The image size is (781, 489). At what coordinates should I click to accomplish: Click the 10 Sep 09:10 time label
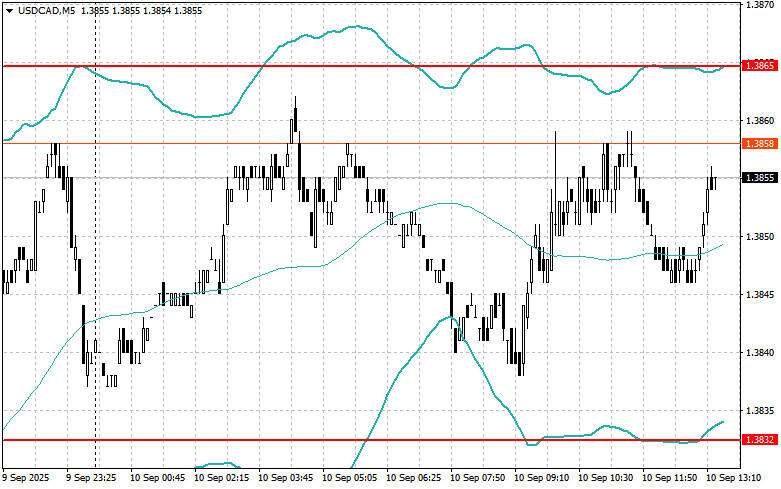point(541,478)
